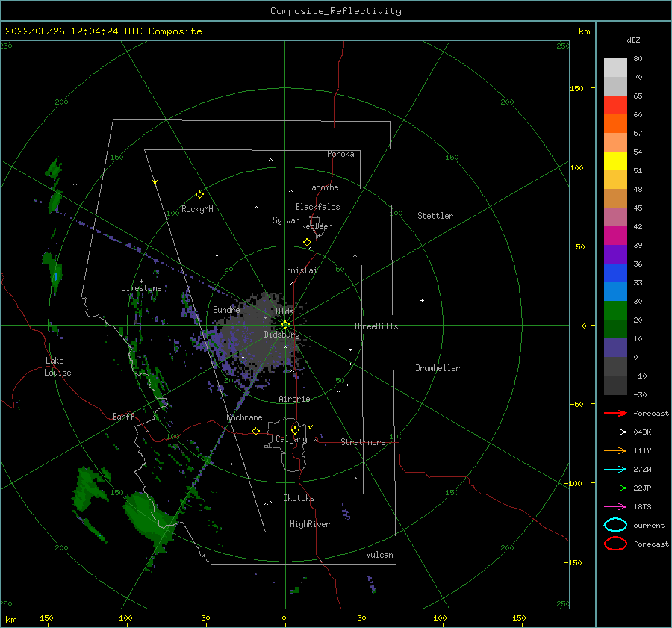Pick the light gray 70-80 dBZ swatch
Image resolution: width=672 pixels, height=628 pixels.
(615, 68)
